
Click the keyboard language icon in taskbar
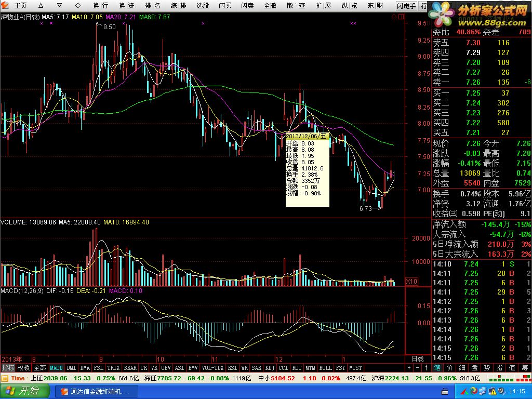pyautogui.click(x=445, y=392)
